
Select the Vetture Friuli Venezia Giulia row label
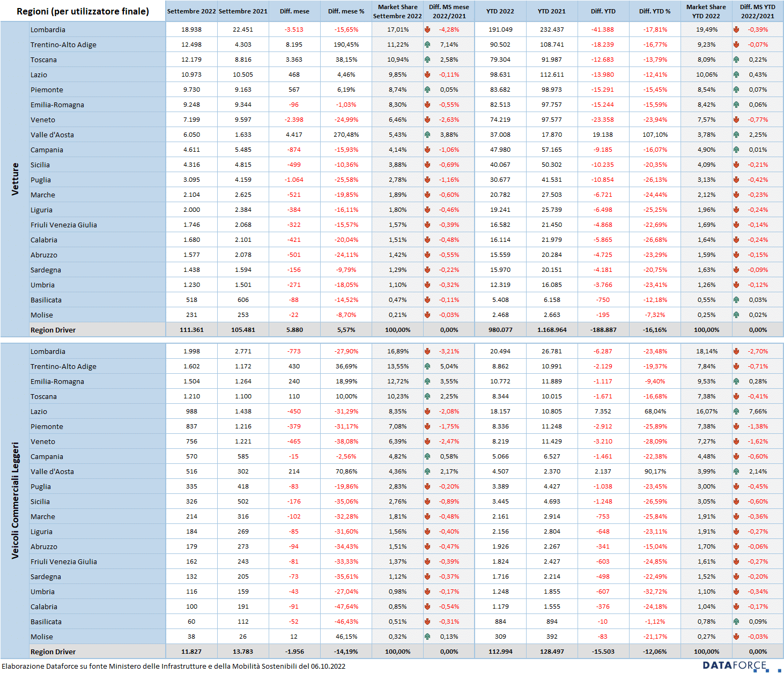tap(64, 225)
